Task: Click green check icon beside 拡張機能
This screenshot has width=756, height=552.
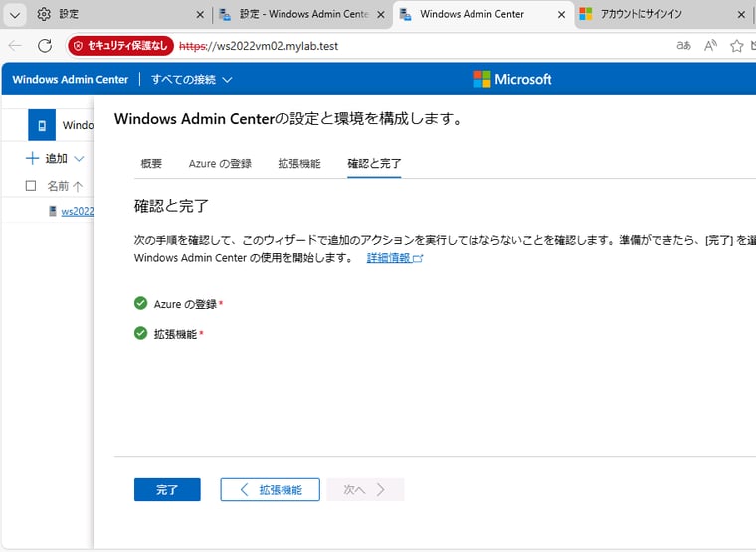Action: [140, 333]
